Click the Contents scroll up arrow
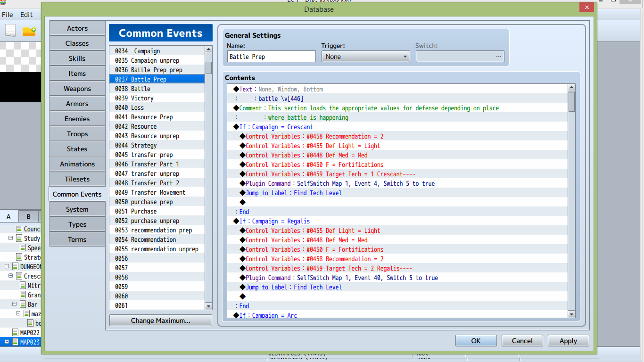Screen dimensions: 644x362 click(x=572, y=88)
